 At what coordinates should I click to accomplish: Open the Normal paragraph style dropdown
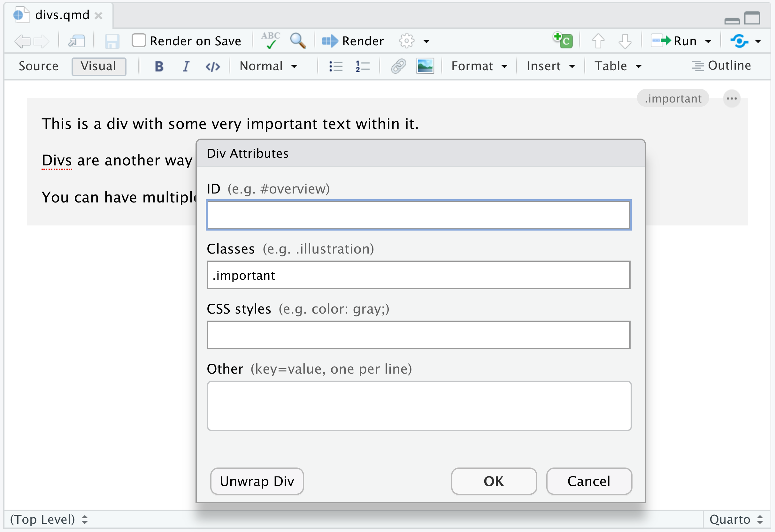[268, 66]
